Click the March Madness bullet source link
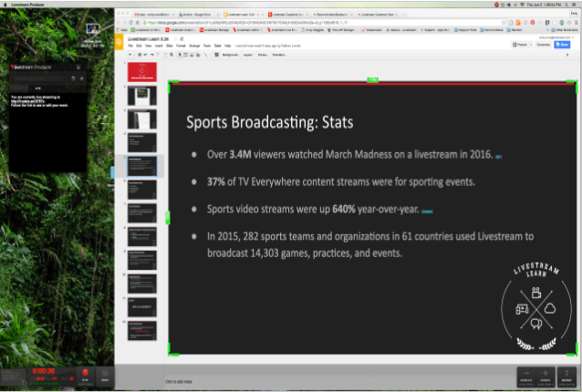582x392 pixels. [x=498, y=157]
